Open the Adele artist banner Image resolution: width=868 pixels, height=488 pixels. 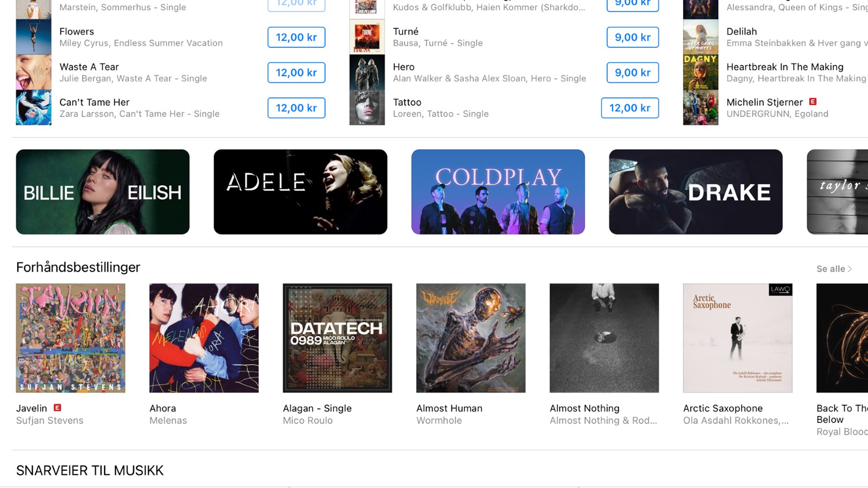tap(301, 192)
